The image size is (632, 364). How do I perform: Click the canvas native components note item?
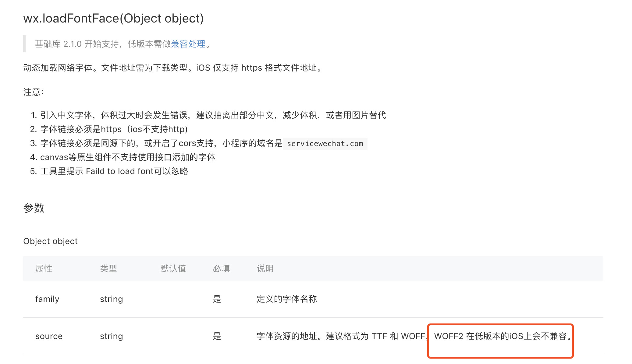point(127,157)
